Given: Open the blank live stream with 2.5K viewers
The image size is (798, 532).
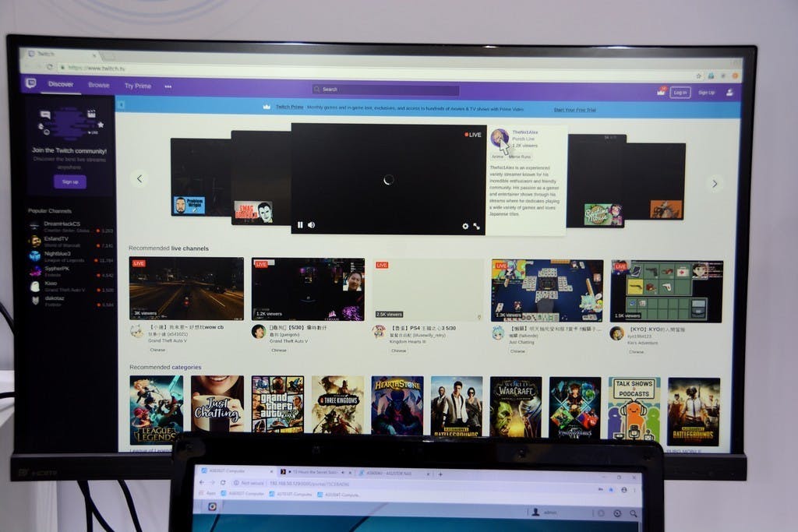Looking at the screenshot, I should point(429,291).
